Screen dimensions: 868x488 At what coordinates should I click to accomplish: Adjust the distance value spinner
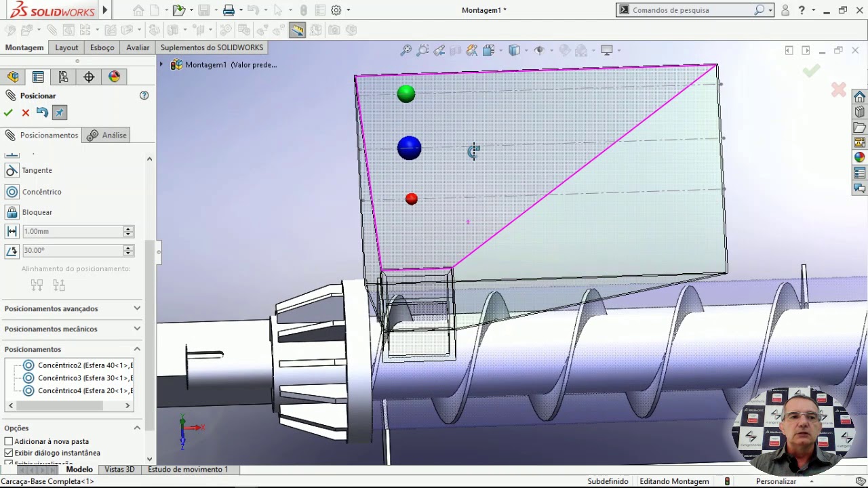point(128,231)
